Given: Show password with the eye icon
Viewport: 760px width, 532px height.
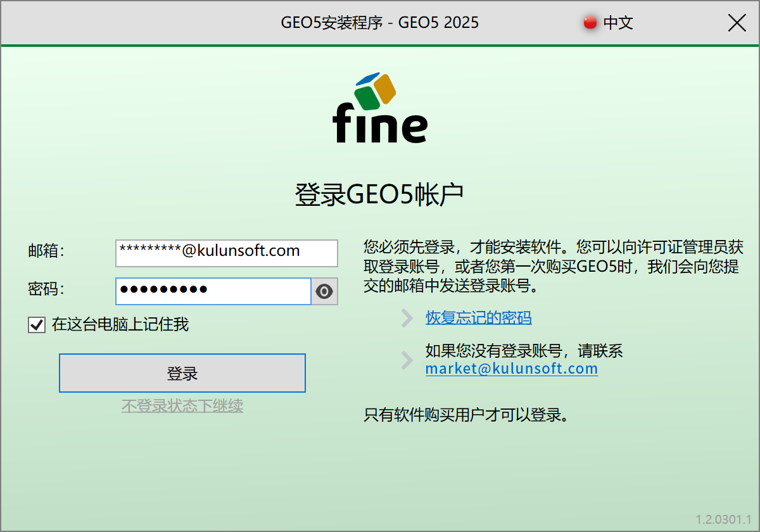Looking at the screenshot, I should tap(324, 291).
